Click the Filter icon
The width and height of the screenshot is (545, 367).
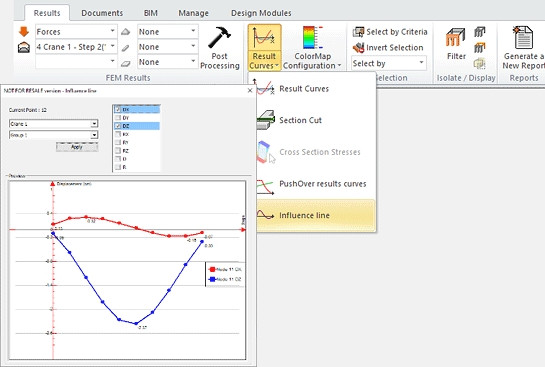click(x=456, y=44)
